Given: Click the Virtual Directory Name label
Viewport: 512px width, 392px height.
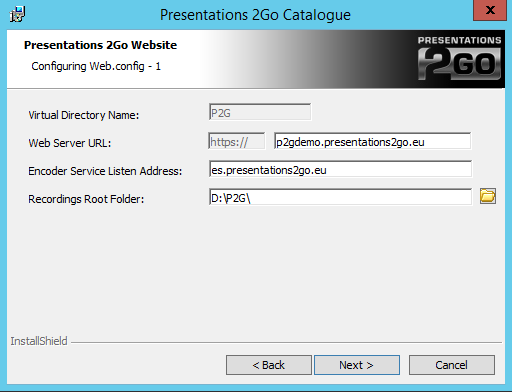Looking at the screenshot, I should (84, 115).
